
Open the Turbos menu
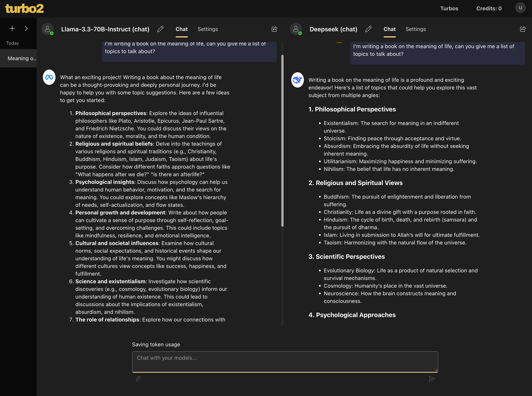pyautogui.click(x=449, y=8)
